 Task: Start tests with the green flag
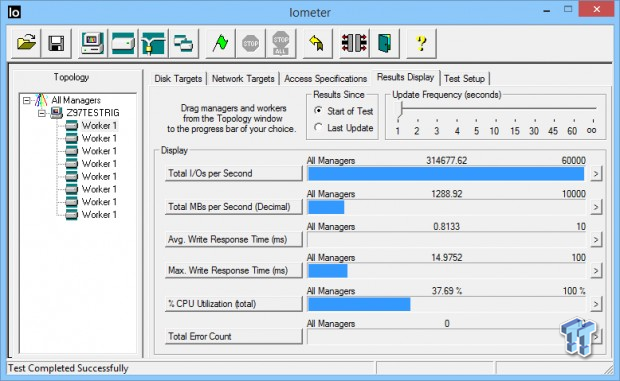[x=220, y=43]
